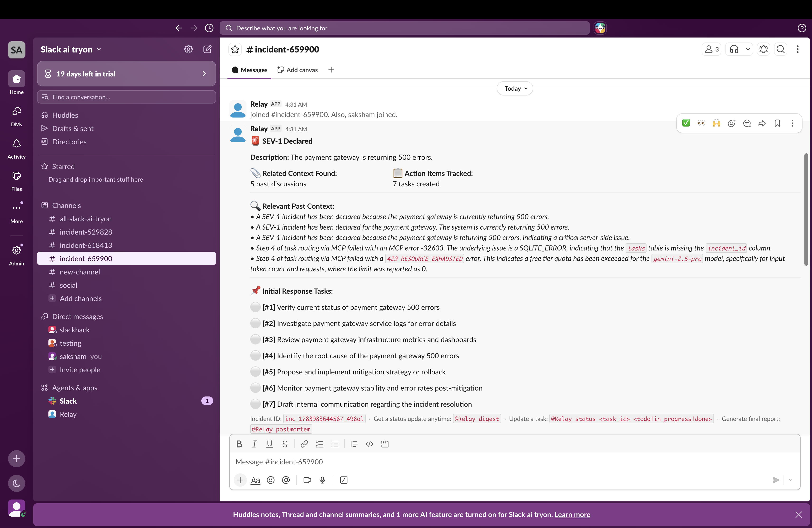
Task: React with white check mark emoji
Action: point(686,123)
